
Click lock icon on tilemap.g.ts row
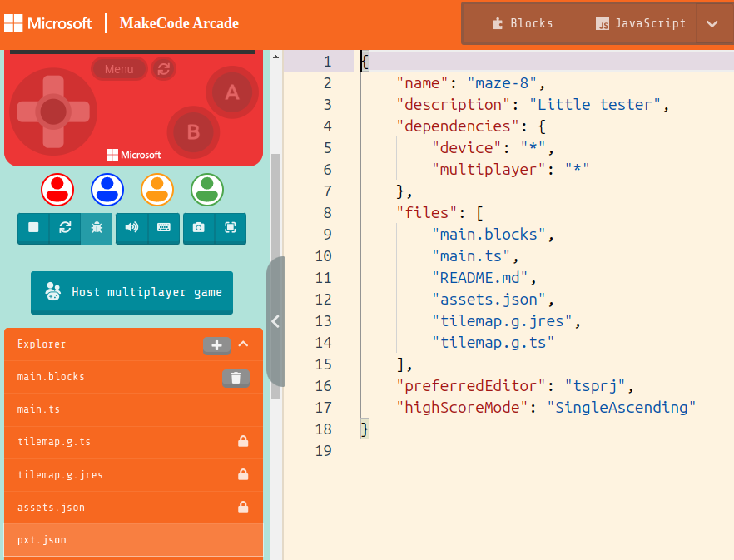click(243, 441)
